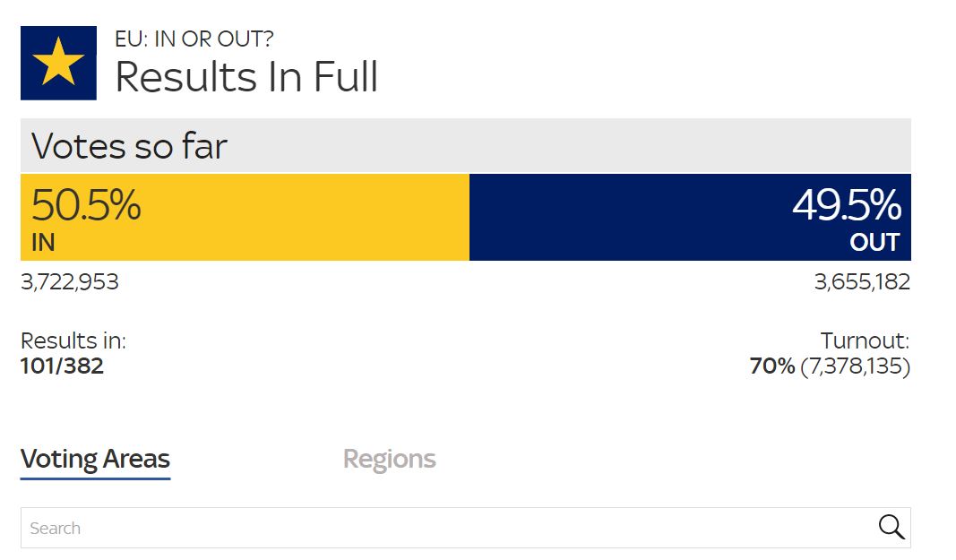Click the "Turnout:" label
956x560 pixels.
865,341
